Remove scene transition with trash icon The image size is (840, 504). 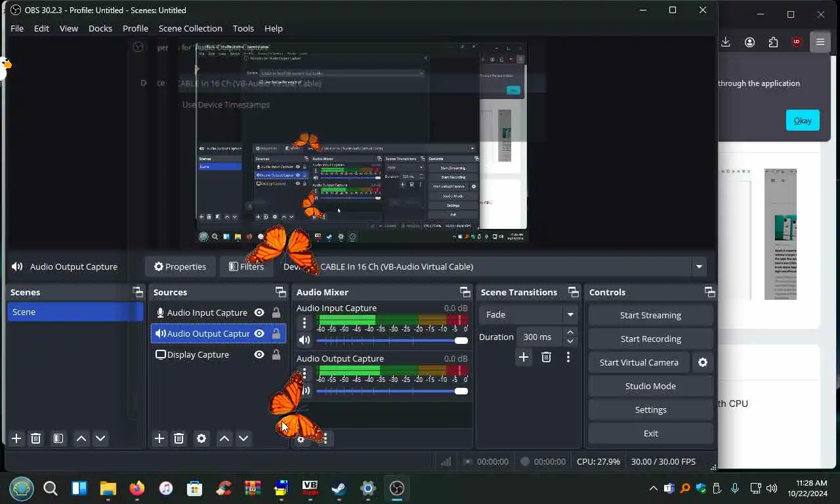tap(546, 357)
